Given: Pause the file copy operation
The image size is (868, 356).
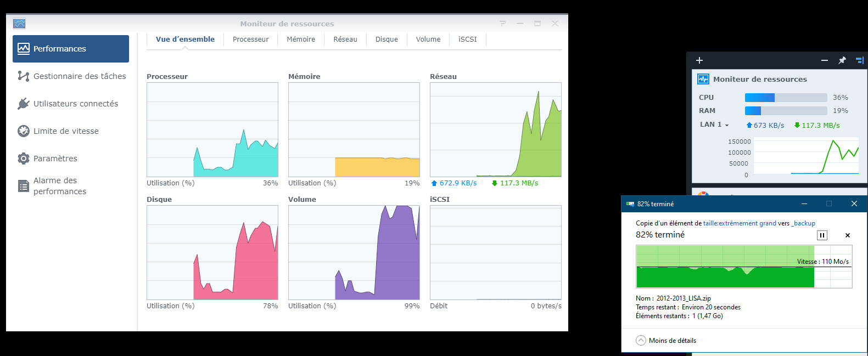Looking at the screenshot, I should pos(822,235).
